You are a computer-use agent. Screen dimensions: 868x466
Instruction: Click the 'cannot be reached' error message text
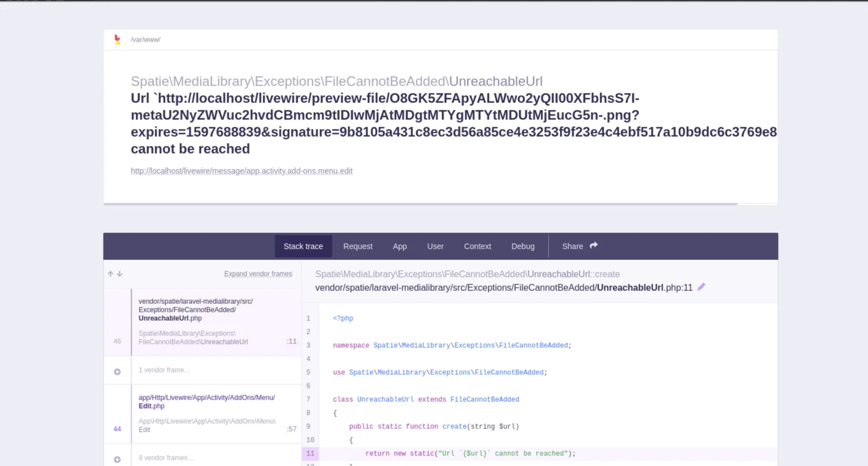[190, 149]
